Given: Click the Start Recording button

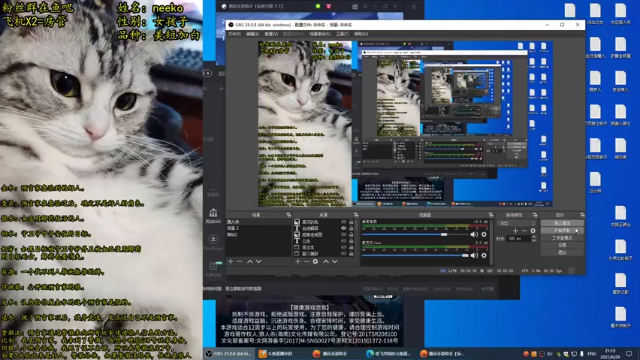Looking at the screenshot, I should tap(562, 230).
